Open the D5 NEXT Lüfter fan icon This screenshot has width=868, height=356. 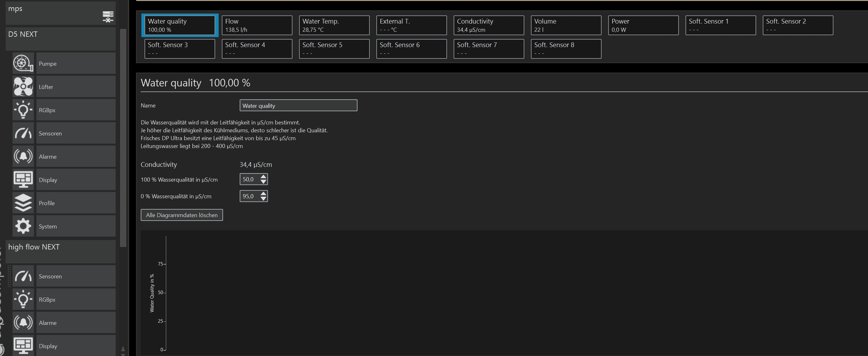[x=23, y=87]
